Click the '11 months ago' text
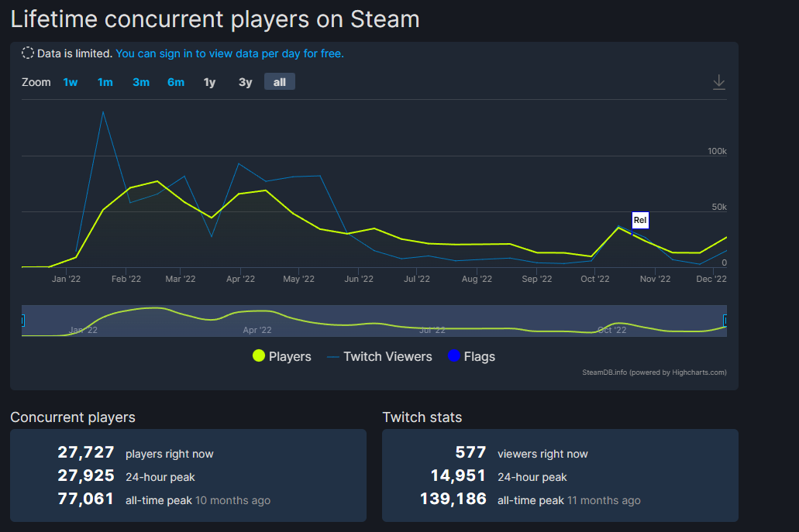This screenshot has width=799, height=532. click(604, 500)
